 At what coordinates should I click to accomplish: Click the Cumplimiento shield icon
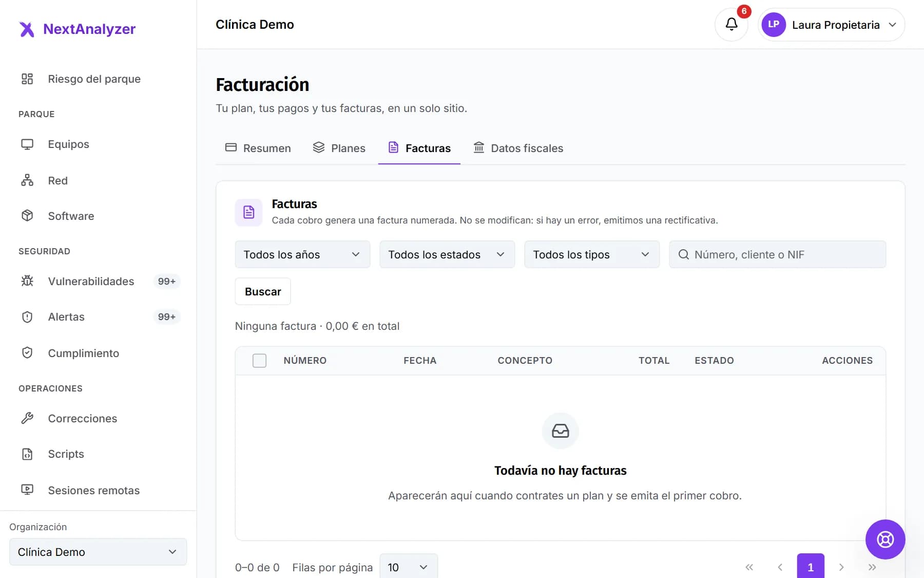(27, 353)
